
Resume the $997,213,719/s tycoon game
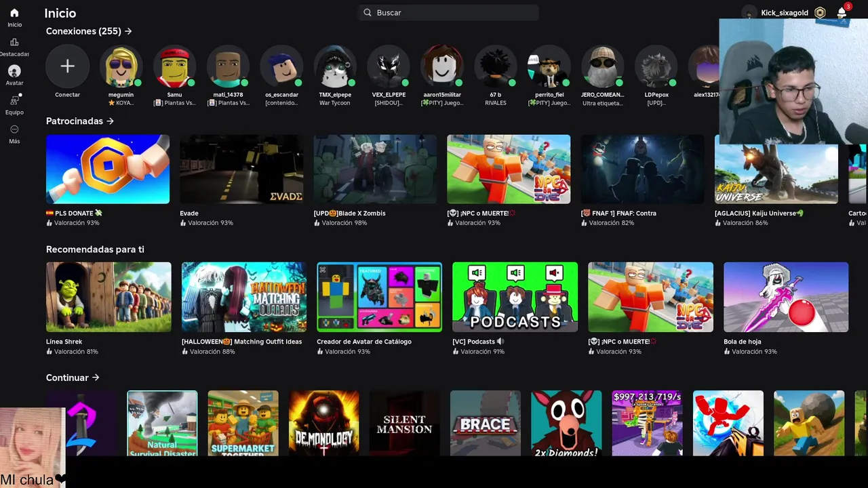tap(647, 423)
